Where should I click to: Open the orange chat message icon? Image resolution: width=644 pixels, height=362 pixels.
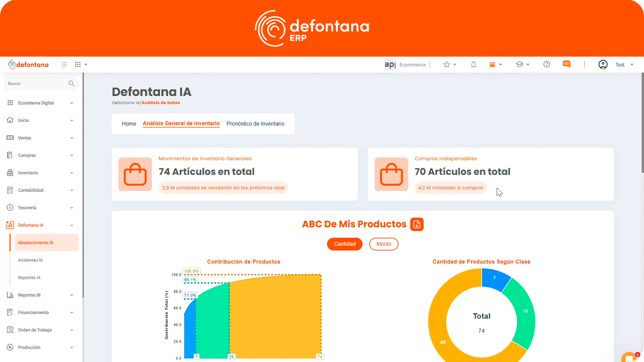tap(567, 64)
